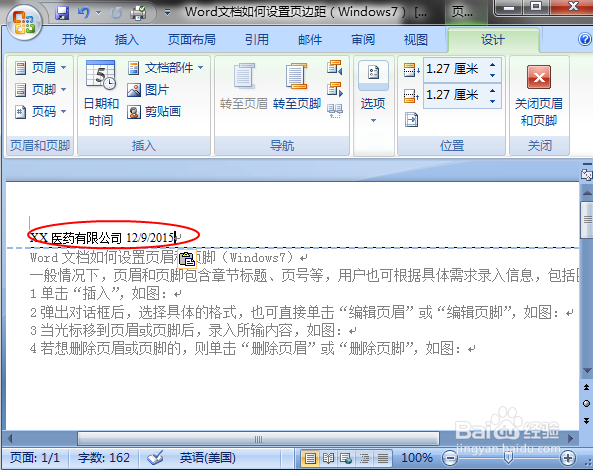
Task: Click 页面: 1/1 in status bar
Action: coord(35,458)
